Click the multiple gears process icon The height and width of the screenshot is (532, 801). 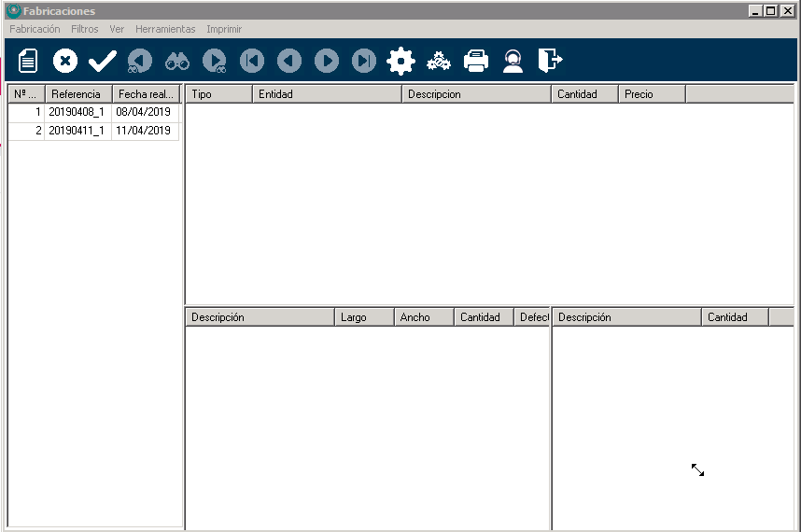tap(439, 62)
